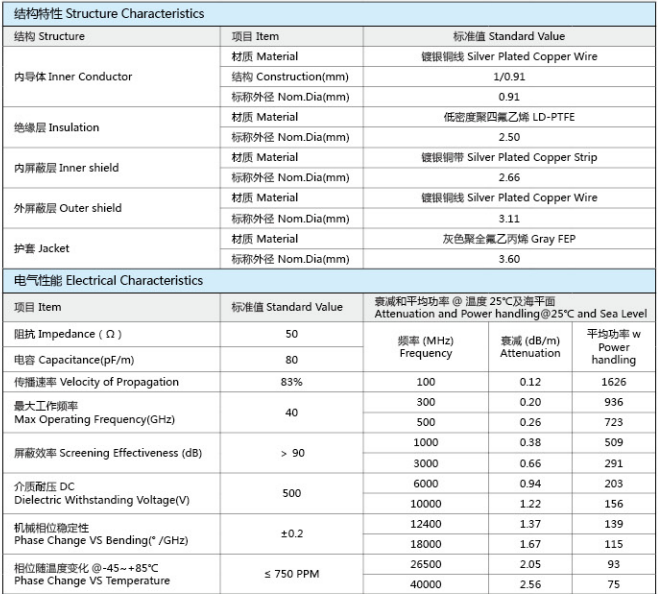Click the Structure Characteristics section header

pos(108,14)
